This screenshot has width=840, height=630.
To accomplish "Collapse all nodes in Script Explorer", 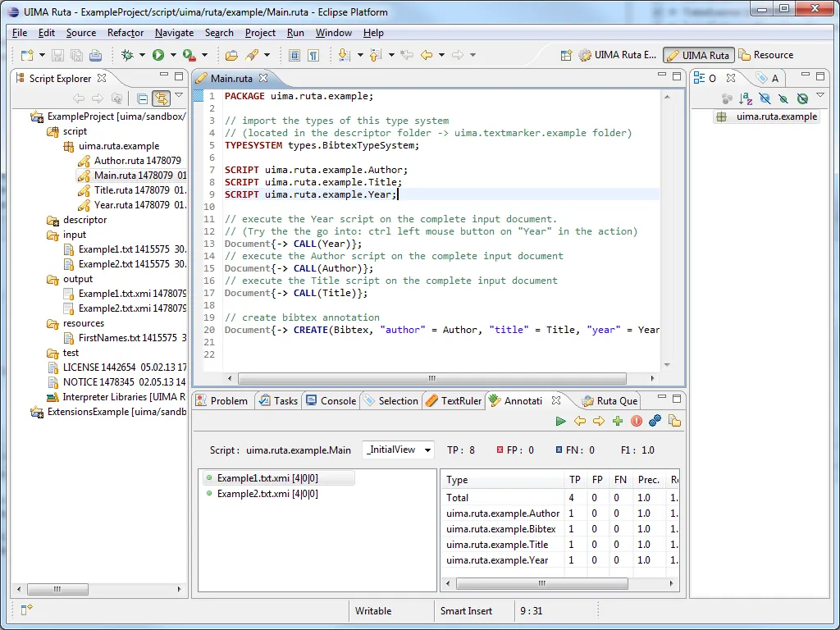I will [x=140, y=98].
